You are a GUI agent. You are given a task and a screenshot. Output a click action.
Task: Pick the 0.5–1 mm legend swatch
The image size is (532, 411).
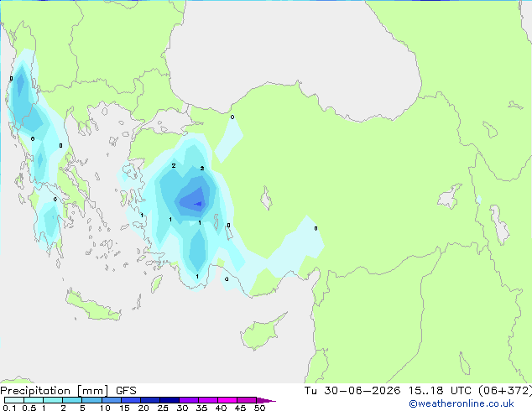(34, 400)
